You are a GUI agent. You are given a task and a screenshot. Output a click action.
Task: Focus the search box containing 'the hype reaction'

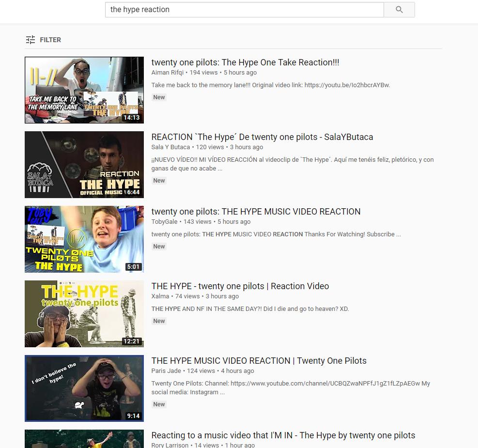pos(245,10)
